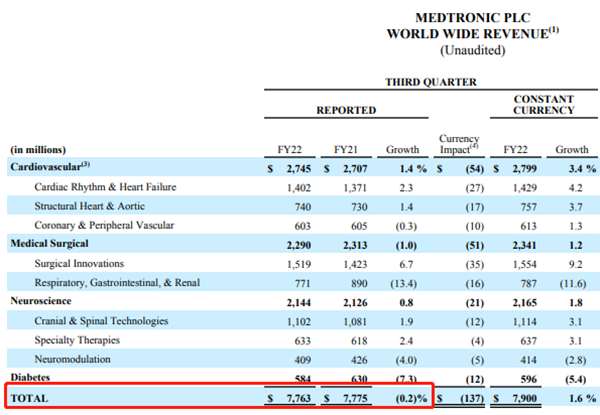Click Neuromodulation FY22 value 409
This screenshot has width=600, height=415.
302,360
